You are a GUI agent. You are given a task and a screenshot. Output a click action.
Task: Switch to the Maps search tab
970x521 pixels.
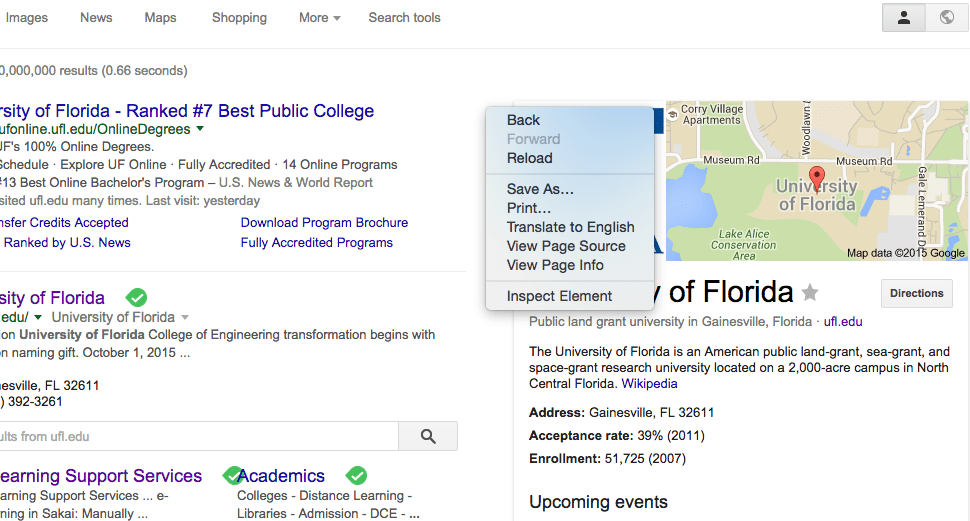(160, 18)
